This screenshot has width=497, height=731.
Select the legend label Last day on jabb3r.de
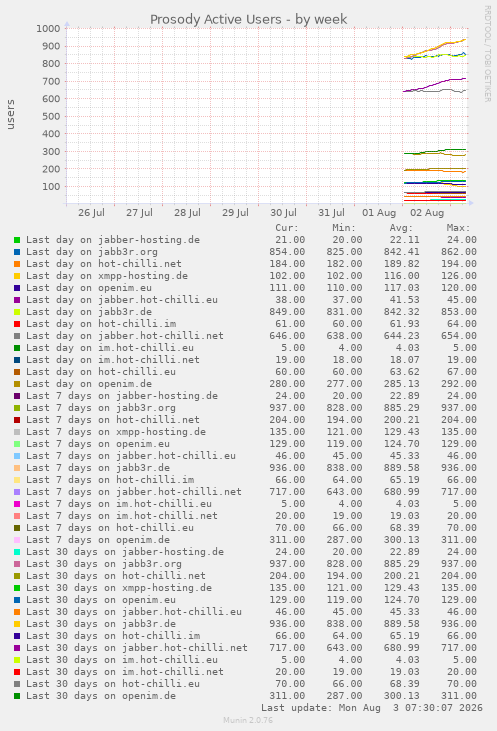pyautogui.click(x=89, y=312)
